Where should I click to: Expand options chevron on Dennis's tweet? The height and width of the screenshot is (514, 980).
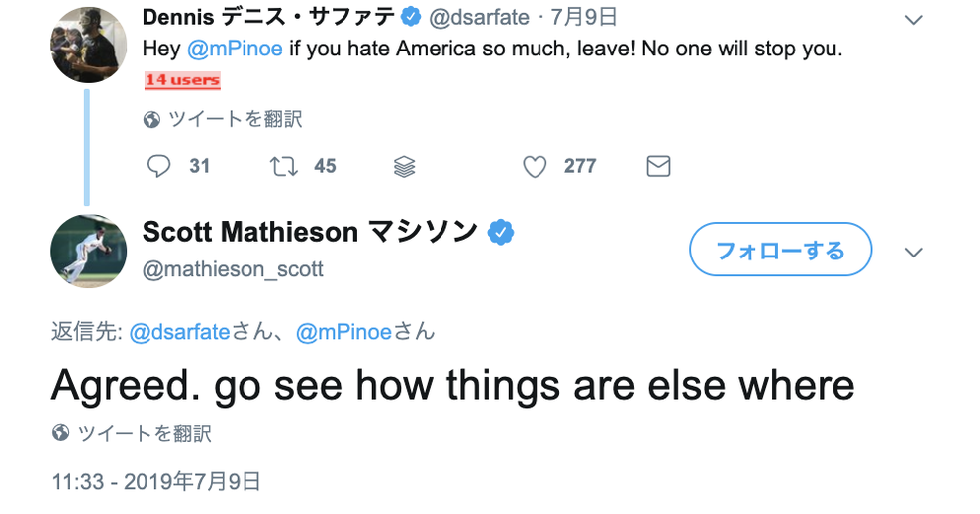pos(914,20)
